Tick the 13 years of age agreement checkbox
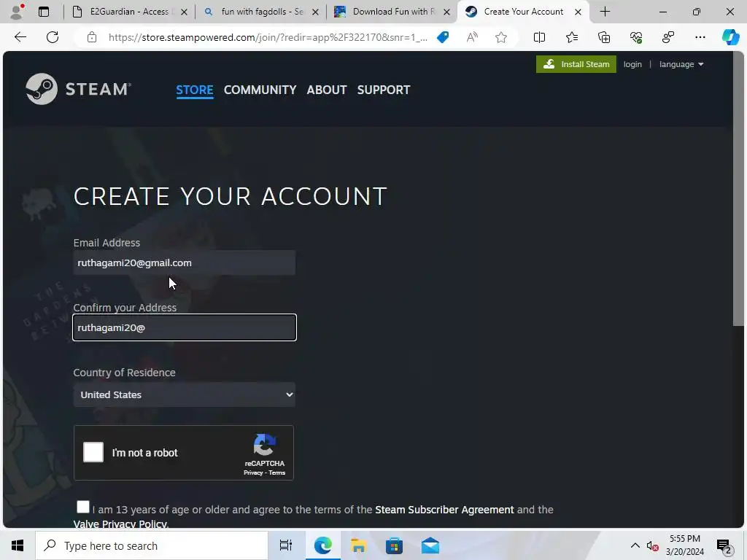The height and width of the screenshot is (560, 747). click(83, 507)
